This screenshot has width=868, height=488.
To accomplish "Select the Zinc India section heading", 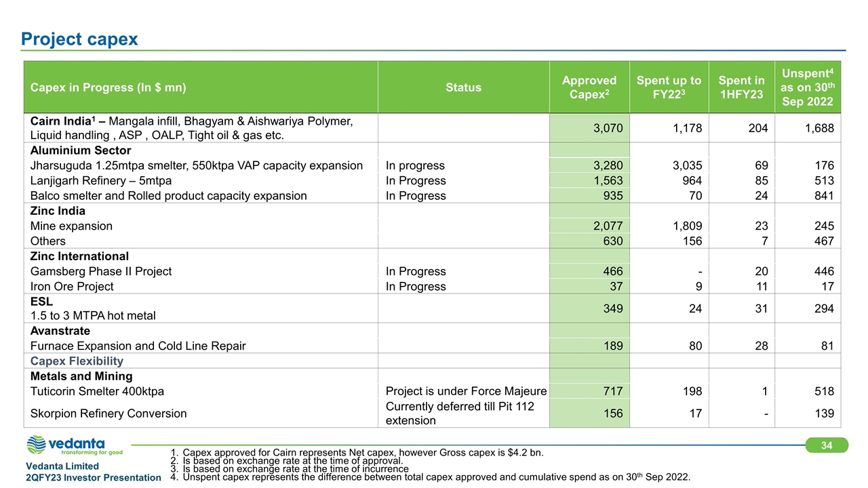I will pyautogui.click(x=57, y=211).
